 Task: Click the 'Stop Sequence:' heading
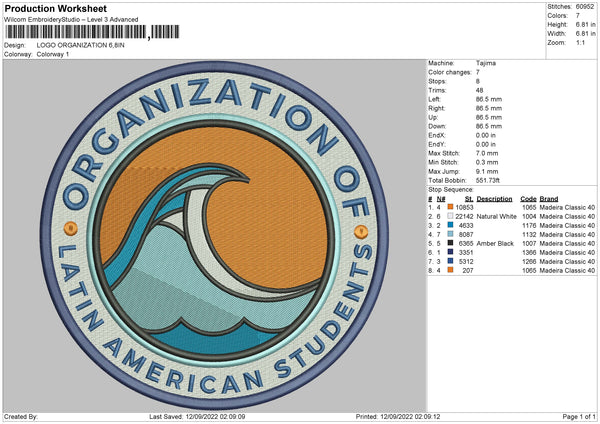click(x=451, y=189)
